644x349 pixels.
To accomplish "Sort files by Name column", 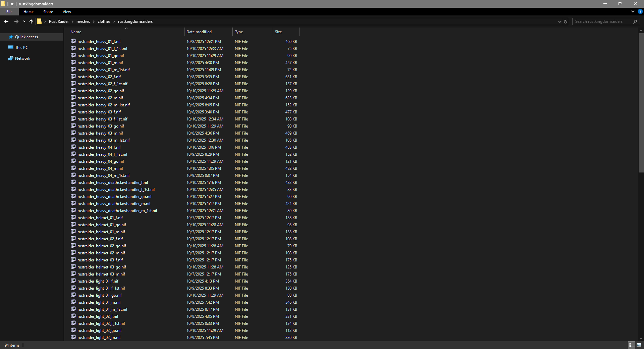I will tap(126, 32).
